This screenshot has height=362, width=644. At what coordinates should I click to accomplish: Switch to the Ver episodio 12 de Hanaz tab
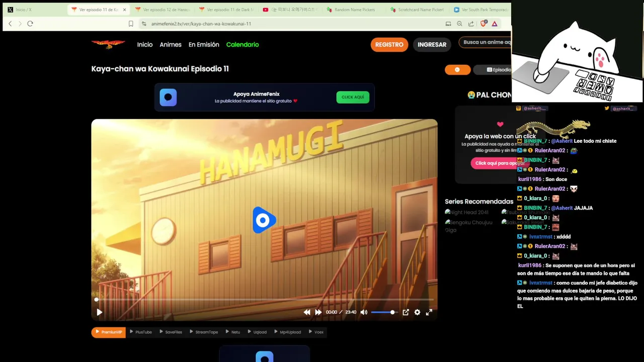coord(164,10)
